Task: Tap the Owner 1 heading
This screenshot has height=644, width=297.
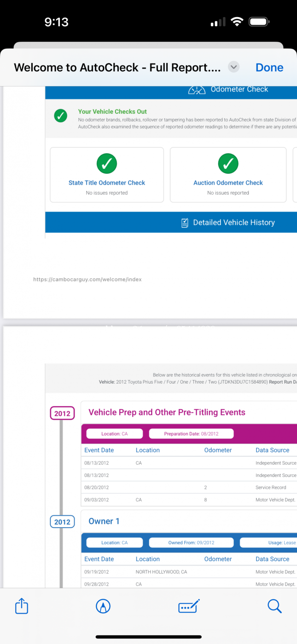Action: point(104,521)
